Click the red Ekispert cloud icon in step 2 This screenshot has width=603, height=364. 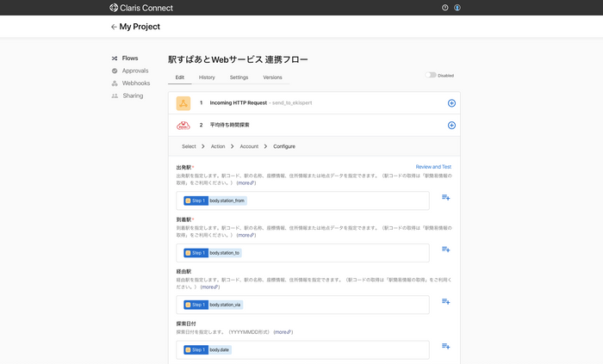183,125
